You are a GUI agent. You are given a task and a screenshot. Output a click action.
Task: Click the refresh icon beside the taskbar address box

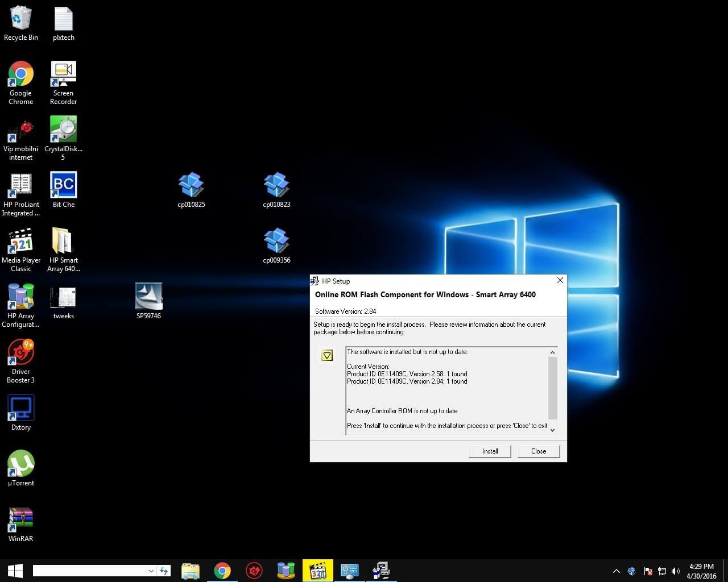coord(164,571)
